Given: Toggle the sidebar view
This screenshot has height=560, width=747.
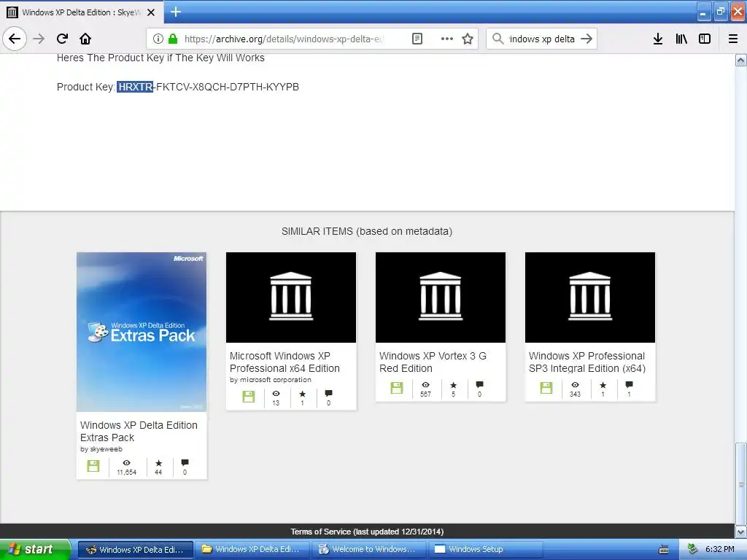Looking at the screenshot, I should tap(705, 39).
